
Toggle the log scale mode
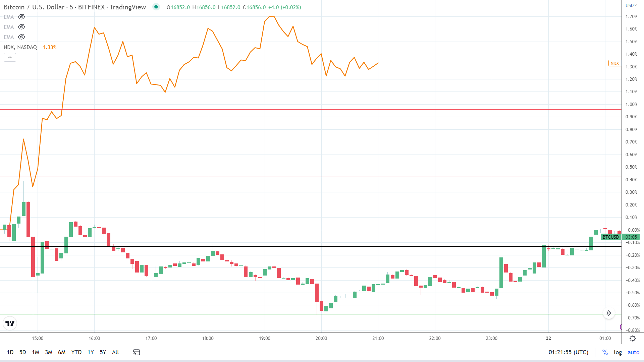[x=618, y=352]
